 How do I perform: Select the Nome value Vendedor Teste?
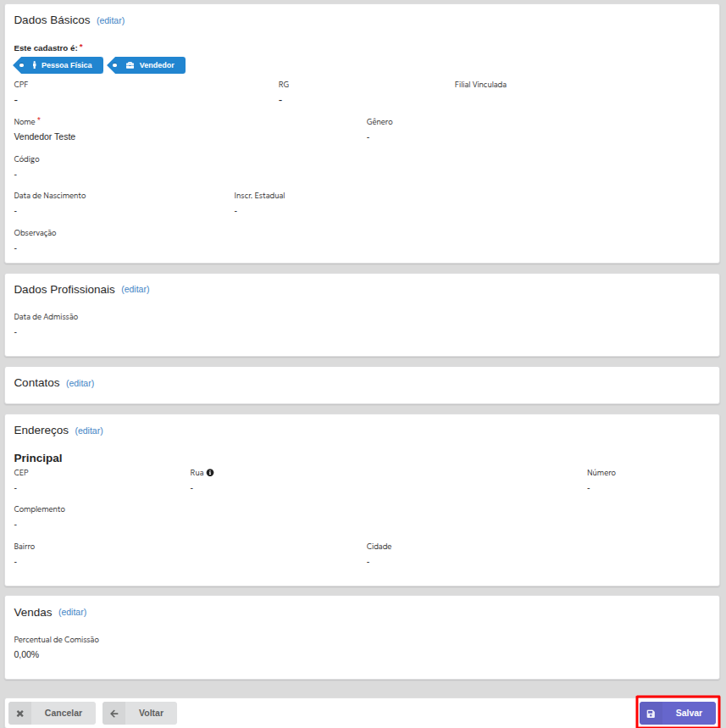click(x=45, y=136)
